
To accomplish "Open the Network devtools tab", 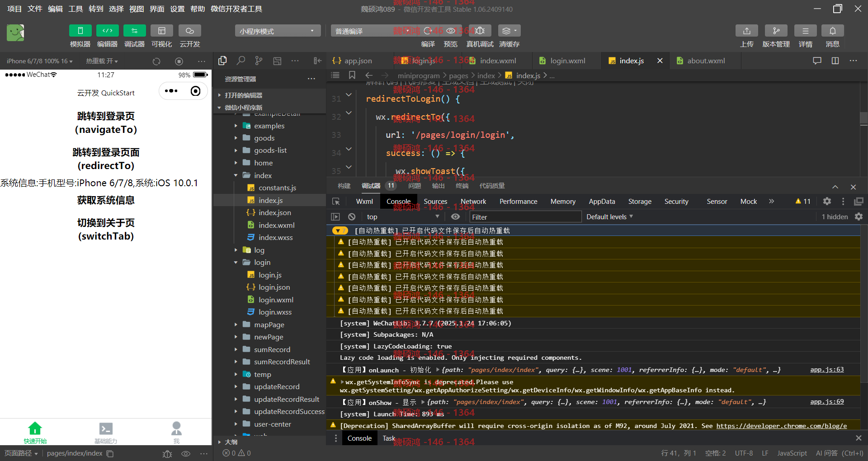I will click(x=473, y=202).
